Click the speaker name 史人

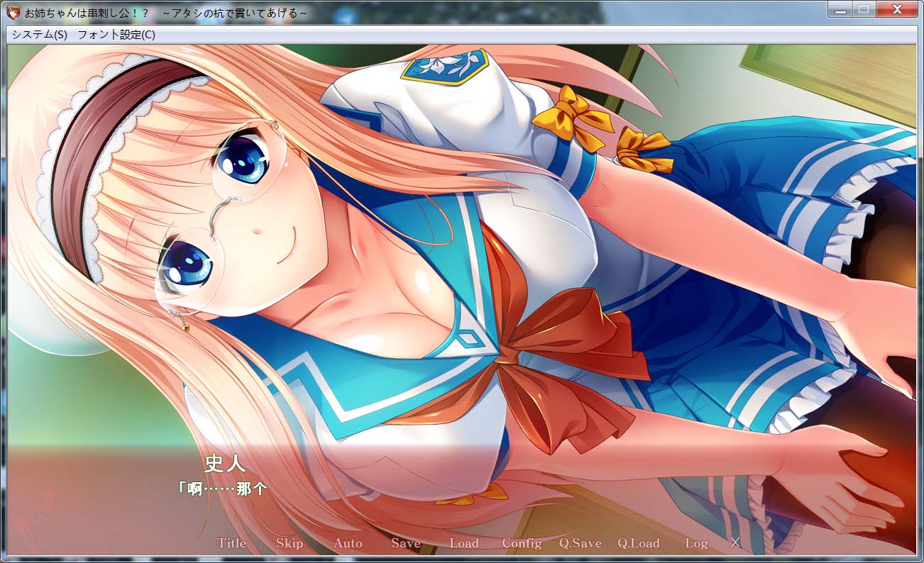pyautogui.click(x=225, y=464)
